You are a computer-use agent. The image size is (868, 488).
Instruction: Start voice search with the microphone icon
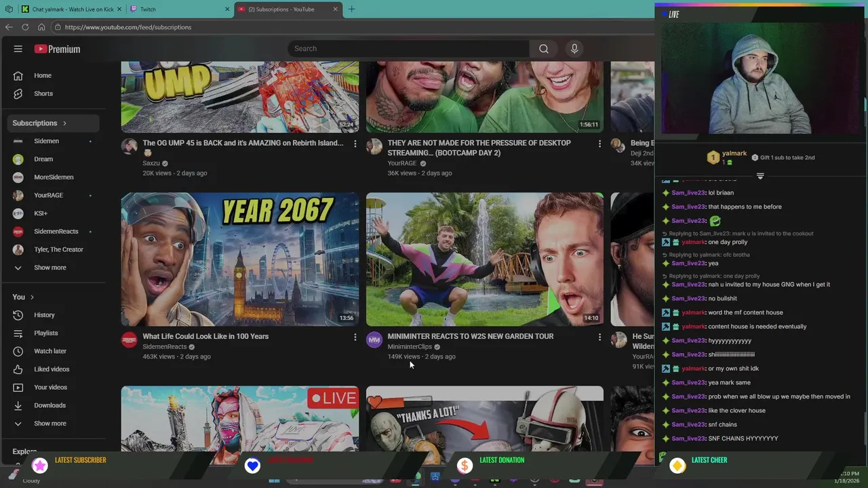tap(574, 49)
